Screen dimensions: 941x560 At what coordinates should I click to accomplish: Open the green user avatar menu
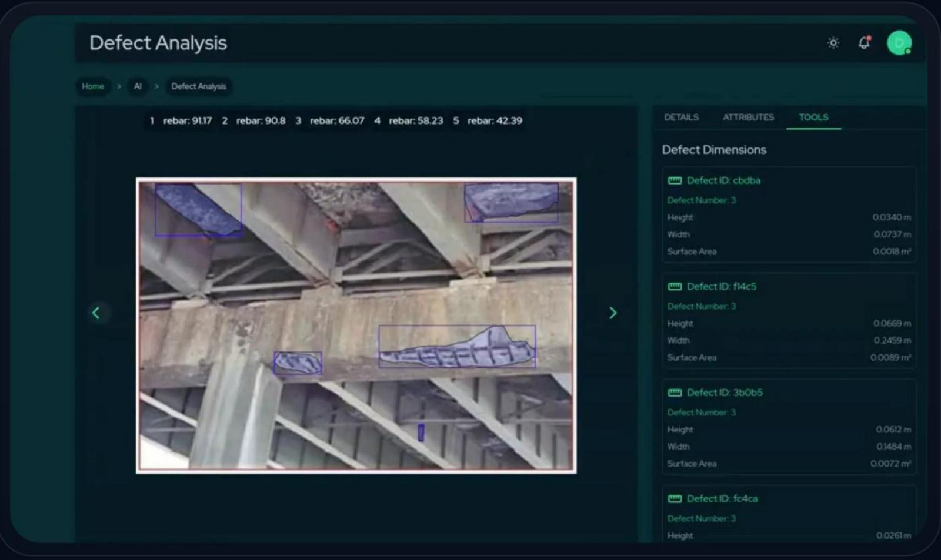click(x=899, y=43)
